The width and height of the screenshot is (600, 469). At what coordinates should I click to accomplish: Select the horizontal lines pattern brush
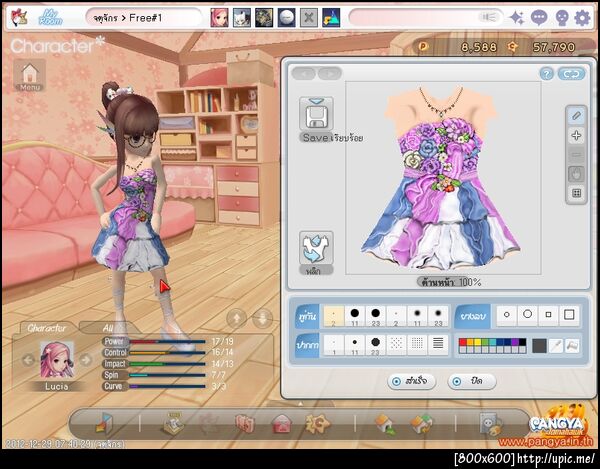(x=438, y=345)
